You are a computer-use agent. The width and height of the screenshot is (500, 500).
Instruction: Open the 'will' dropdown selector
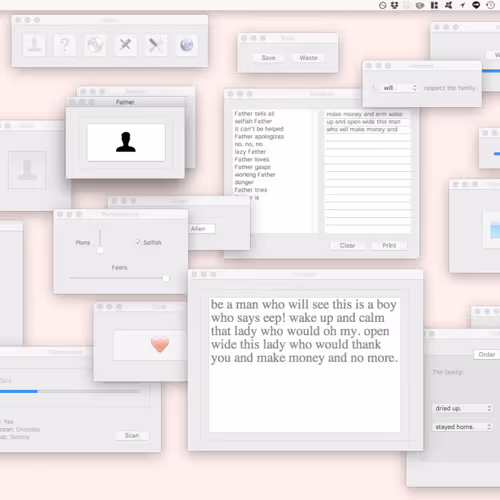399,88
